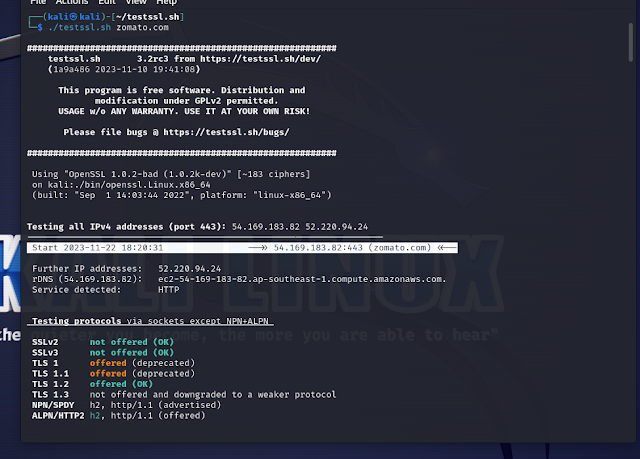Click '54.169.183.82:443 (zomato.com)' in highlighted bar

click(352, 248)
